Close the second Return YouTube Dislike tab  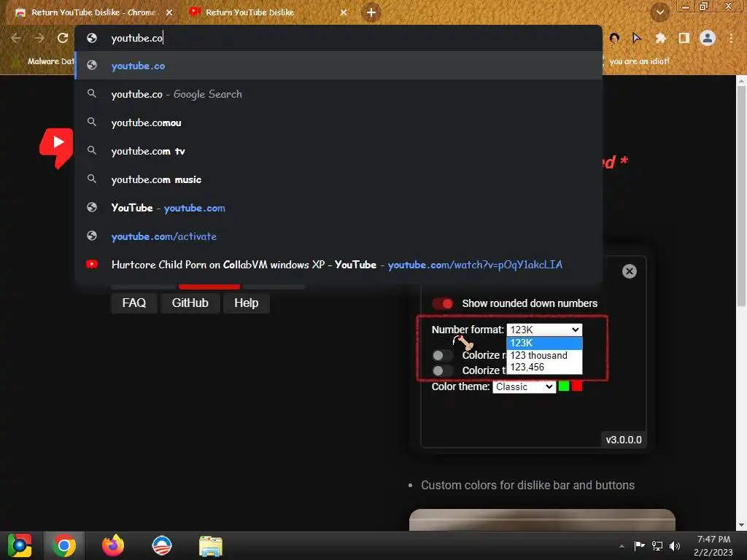[344, 12]
